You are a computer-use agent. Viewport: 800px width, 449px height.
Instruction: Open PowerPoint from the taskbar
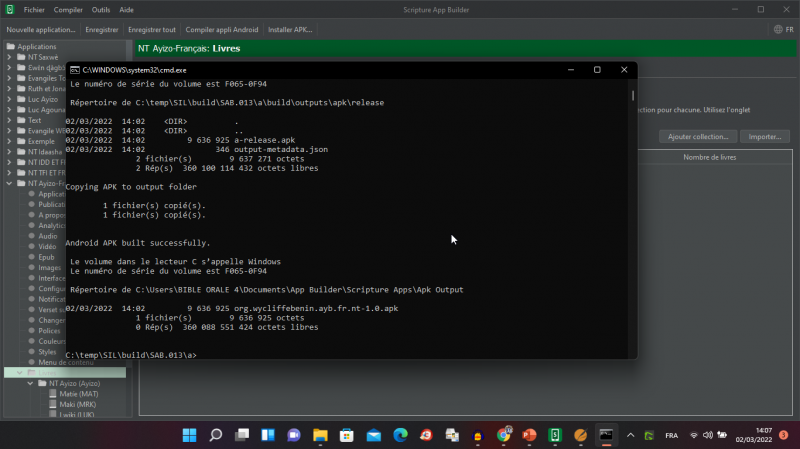pyautogui.click(x=529, y=435)
